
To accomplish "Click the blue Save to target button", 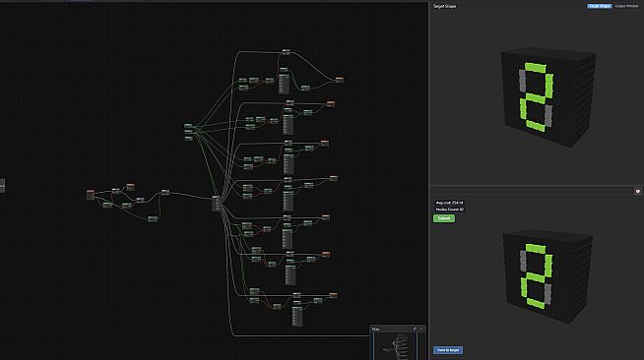I will [x=448, y=350].
